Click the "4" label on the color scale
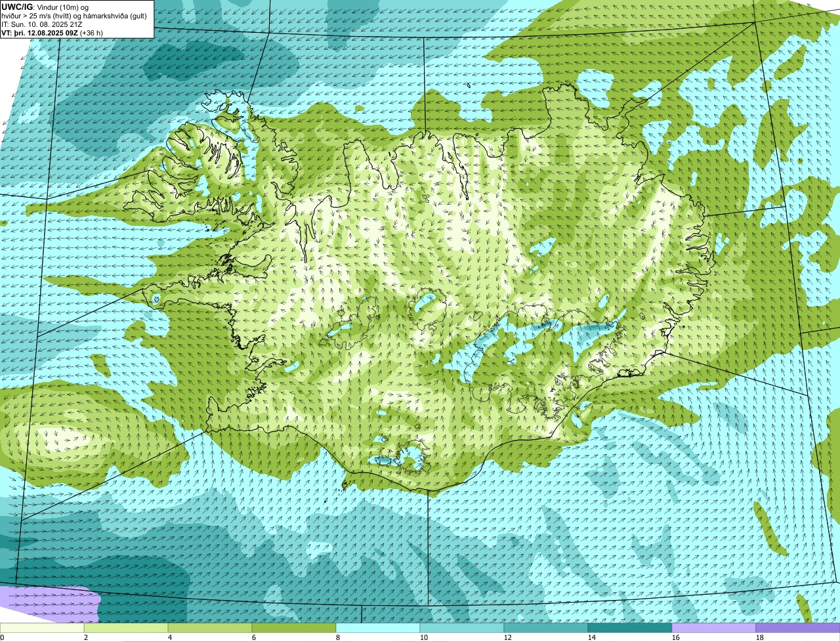The image size is (840, 642). click(170, 637)
